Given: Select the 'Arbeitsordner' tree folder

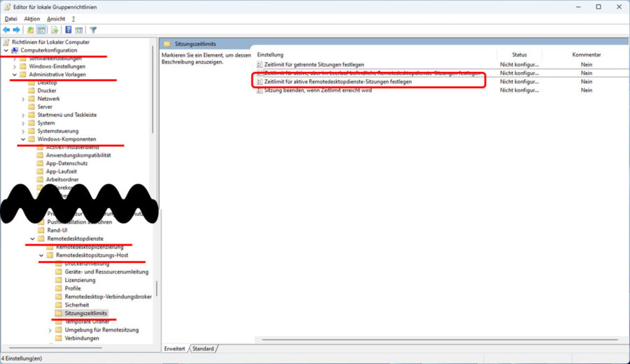Looking at the screenshot, I should (x=62, y=180).
